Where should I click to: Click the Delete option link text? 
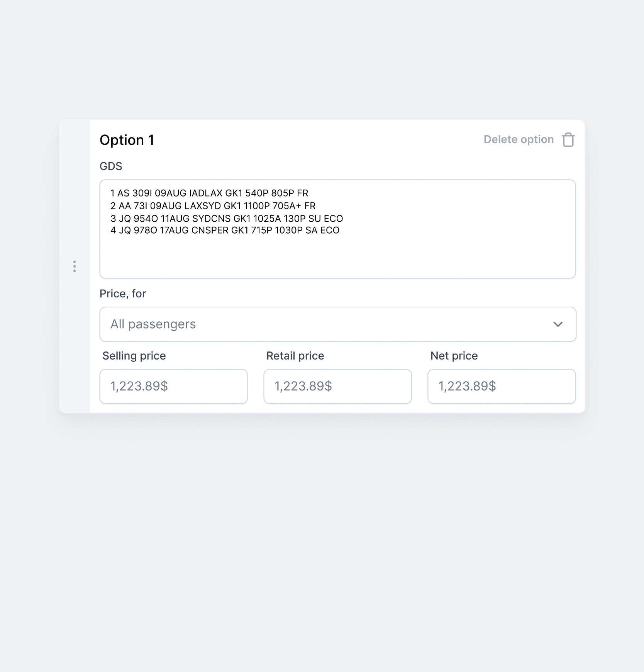pyautogui.click(x=519, y=139)
